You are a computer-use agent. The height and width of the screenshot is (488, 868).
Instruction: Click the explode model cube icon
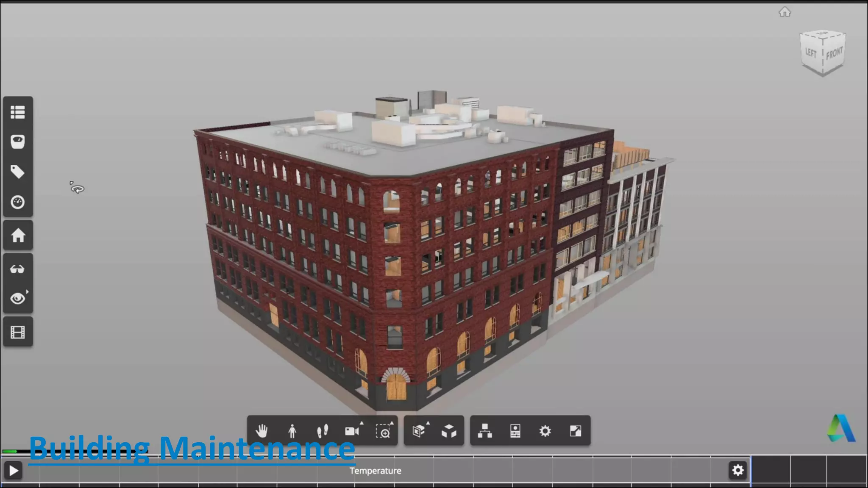tap(449, 431)
